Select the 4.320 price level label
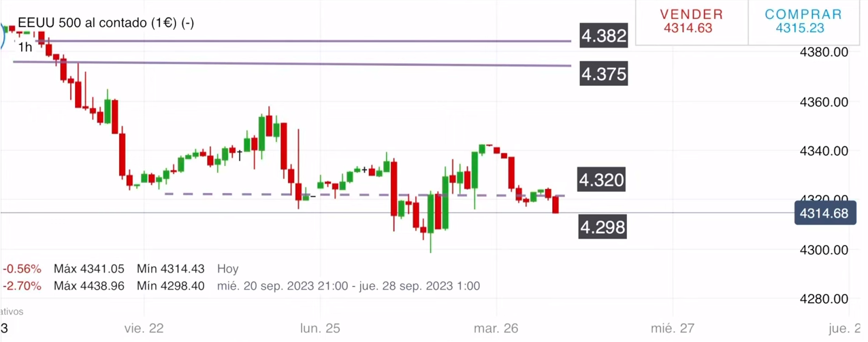868x342 pixels. (x=601, y=180)
